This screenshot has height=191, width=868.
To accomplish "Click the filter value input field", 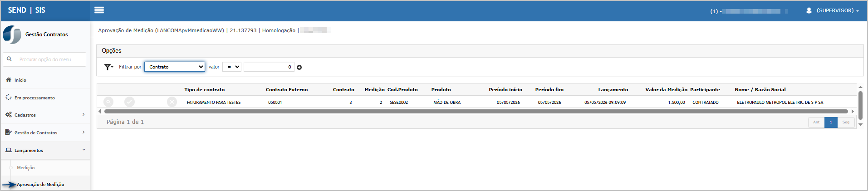I will (x=269, y=67).
